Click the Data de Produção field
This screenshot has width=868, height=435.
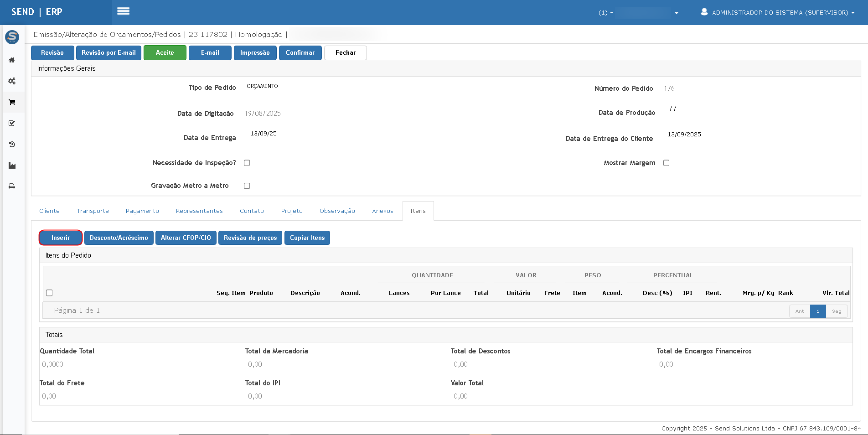[673, 109]
